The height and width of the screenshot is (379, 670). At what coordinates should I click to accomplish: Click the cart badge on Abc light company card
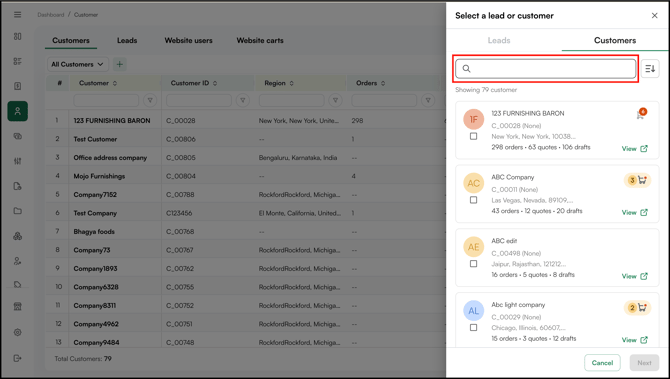(x=638, y=308)
